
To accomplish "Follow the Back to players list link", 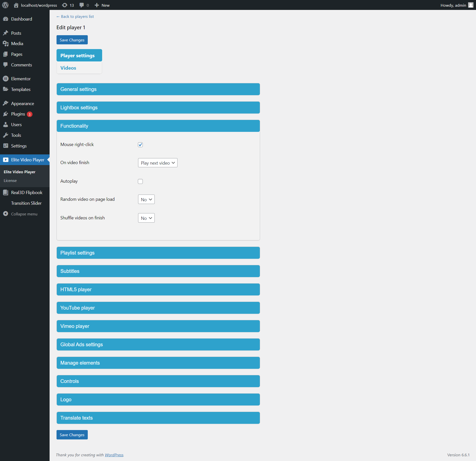I will click(x=75, y=17).
